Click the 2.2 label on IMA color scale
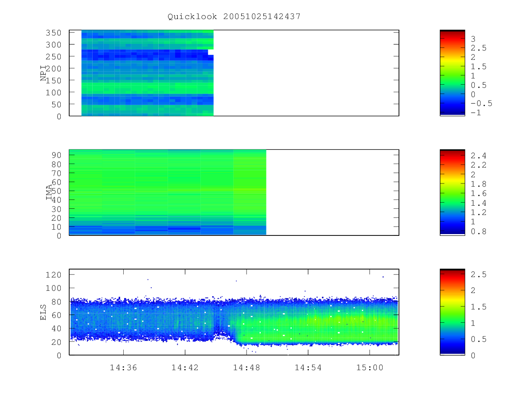This screenshot has width=532, height=399. 479,165
